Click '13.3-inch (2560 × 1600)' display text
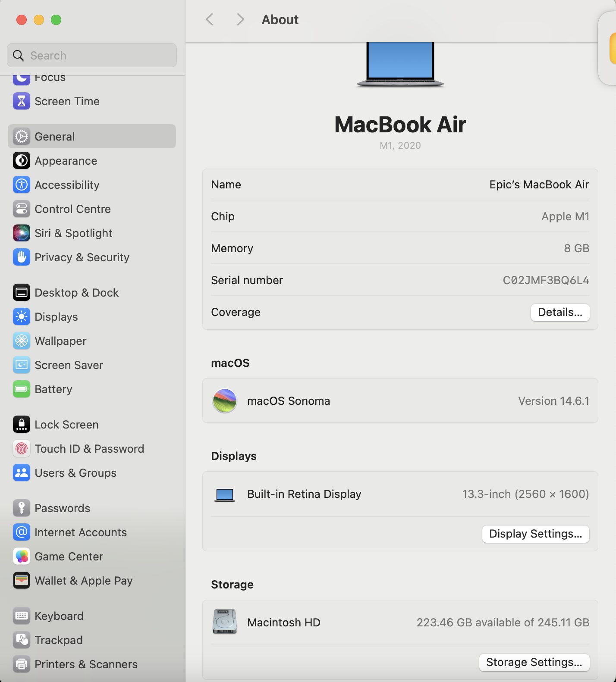Viewport: 616px width, 682px height. 525,494
